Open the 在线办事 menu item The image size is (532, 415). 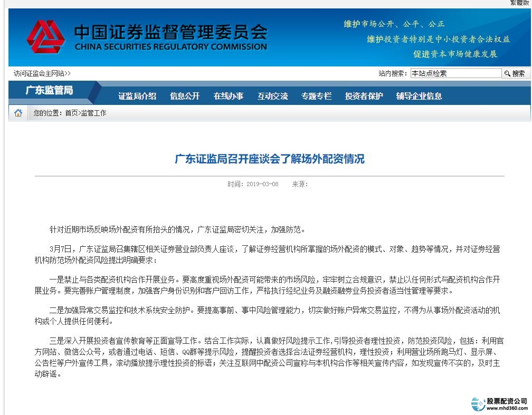point(229,96)
